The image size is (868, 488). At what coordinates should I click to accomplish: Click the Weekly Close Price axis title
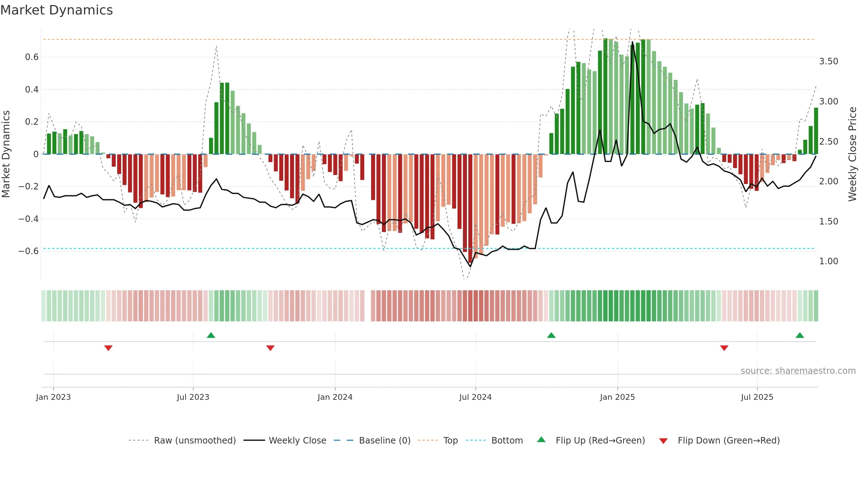click(x=852, y=154)
